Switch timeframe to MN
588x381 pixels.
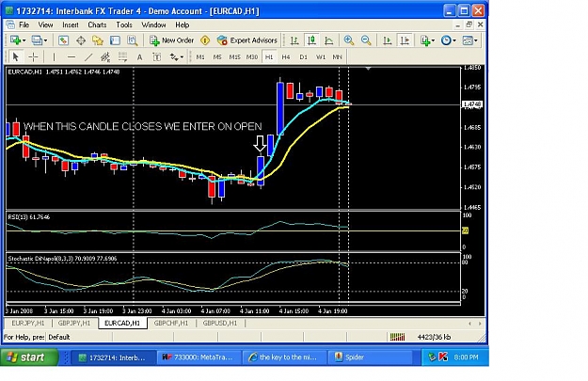(x=337, y=57)
